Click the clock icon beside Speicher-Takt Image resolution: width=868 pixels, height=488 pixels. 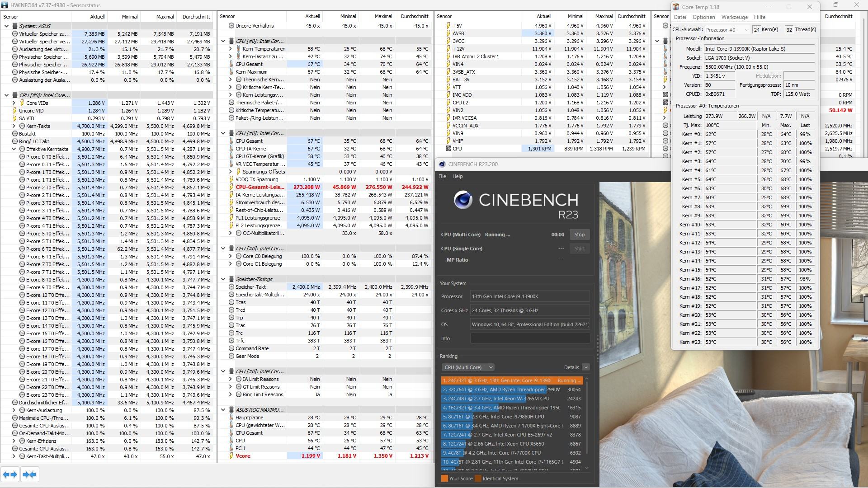[231, 287]
